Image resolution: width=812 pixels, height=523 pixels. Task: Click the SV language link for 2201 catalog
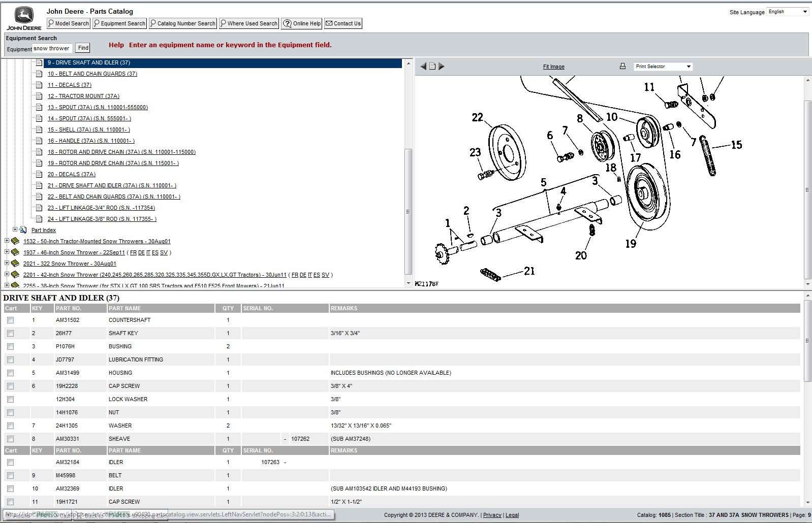click(325, 275)
